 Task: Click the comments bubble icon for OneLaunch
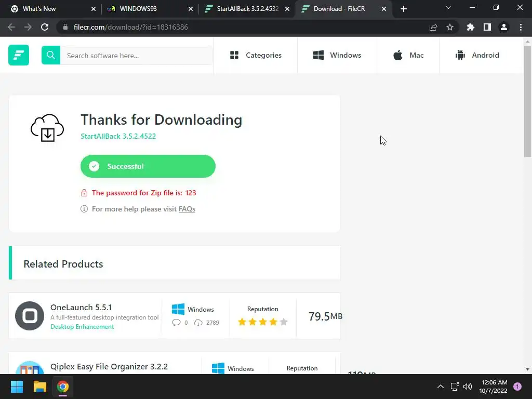coord(176,323)
